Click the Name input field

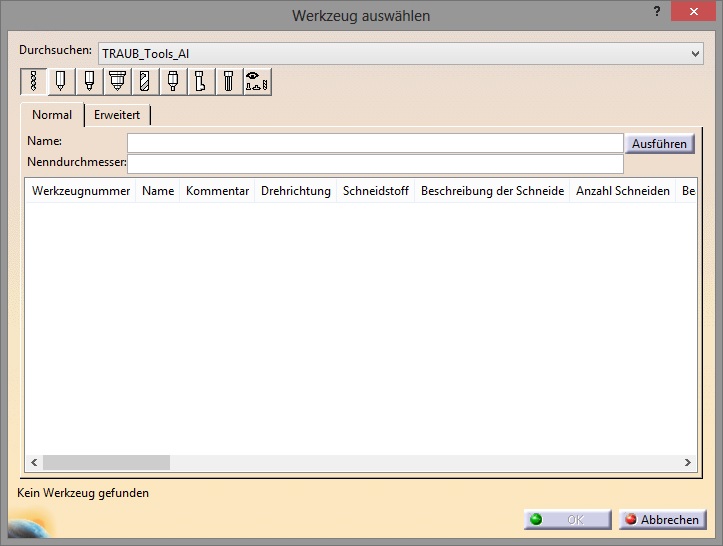[x=375, y=143]
